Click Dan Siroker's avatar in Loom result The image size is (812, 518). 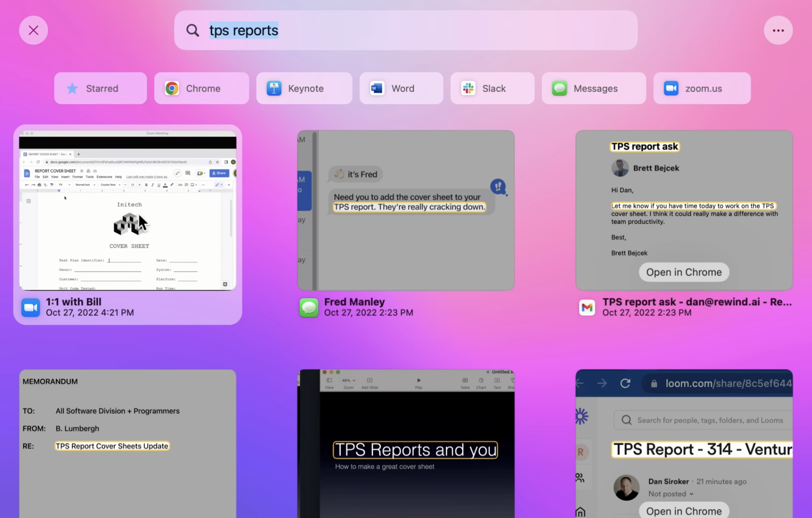(x=626, y=487)
